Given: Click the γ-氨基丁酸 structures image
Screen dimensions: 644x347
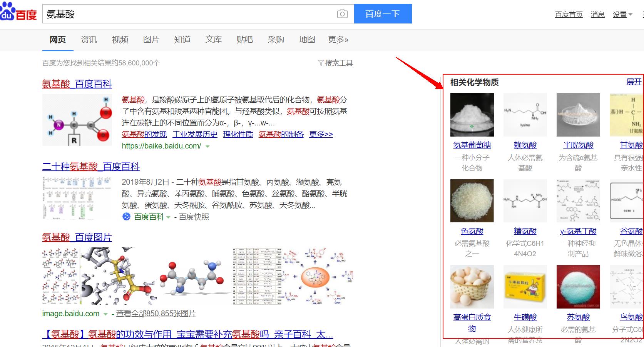Looking at the screenshot, I should 578,201.
